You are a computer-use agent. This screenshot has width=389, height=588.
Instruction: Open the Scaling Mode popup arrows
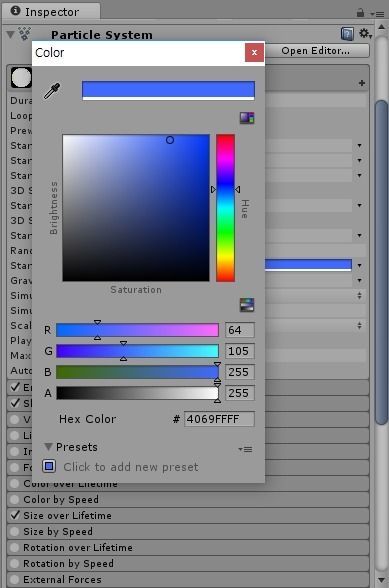(x=359, y=326)
